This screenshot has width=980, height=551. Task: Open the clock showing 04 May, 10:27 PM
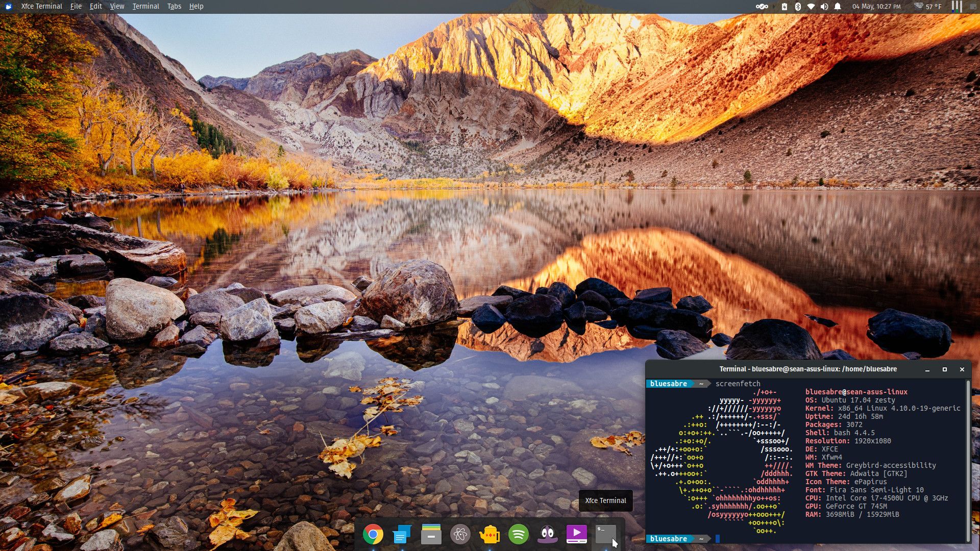pos(876,7)
